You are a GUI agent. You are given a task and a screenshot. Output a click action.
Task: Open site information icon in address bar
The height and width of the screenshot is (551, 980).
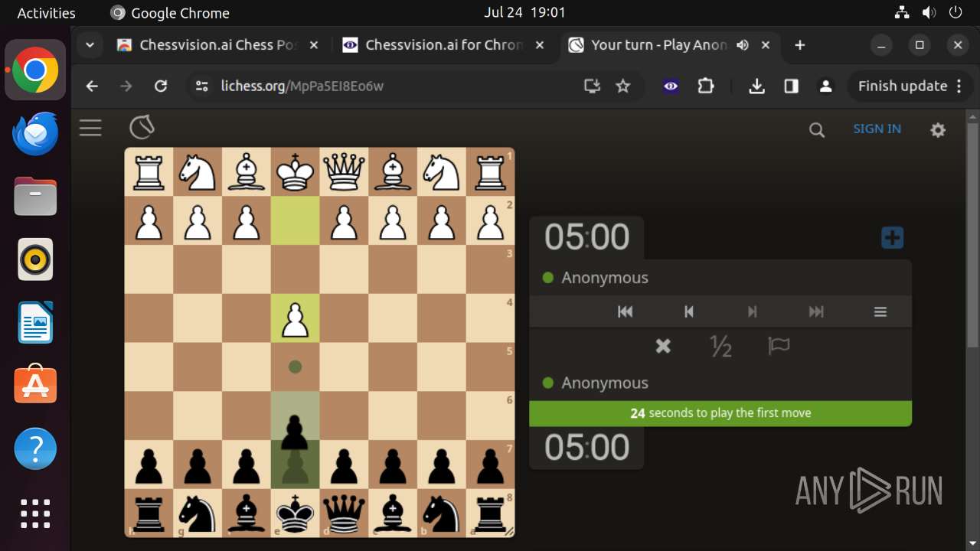tap(202, 86)
